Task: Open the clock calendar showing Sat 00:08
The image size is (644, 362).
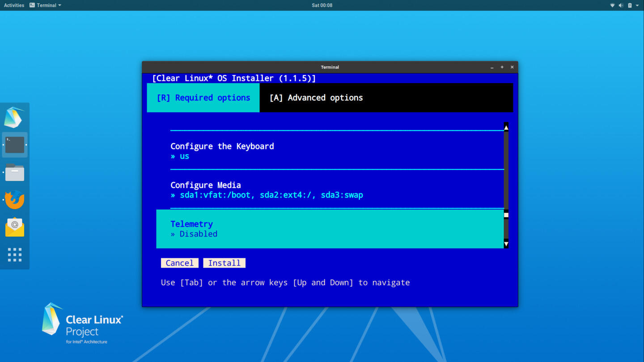Action: [x=322, y=5]
